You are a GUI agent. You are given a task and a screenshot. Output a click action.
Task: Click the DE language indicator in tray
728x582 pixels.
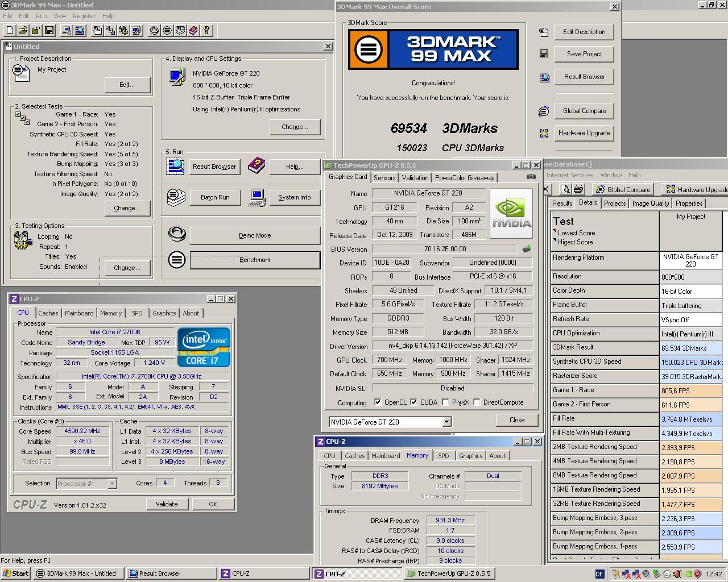coord(599,574)
